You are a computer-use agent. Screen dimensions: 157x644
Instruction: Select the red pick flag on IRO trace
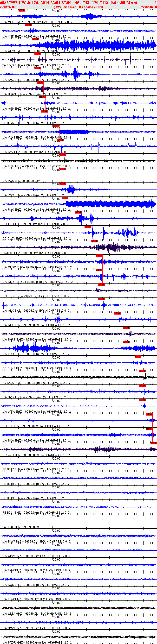(79, 212)
